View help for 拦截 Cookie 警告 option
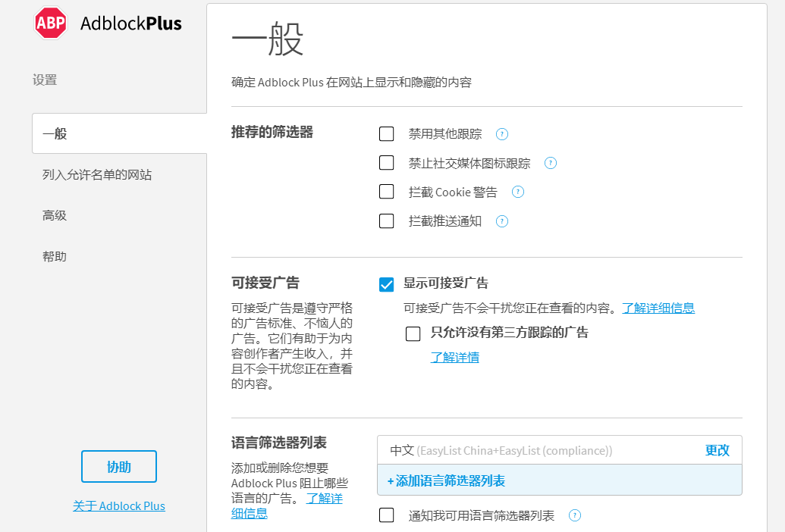 point(517,192)
